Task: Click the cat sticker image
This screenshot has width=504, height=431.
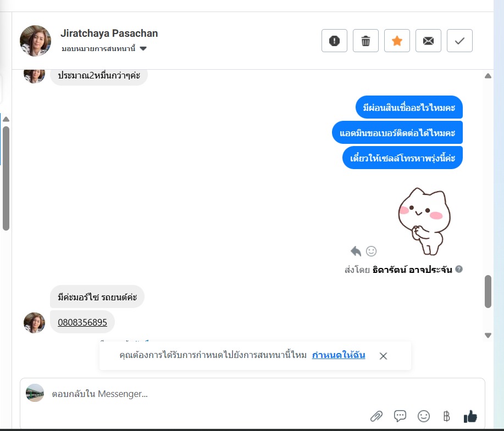Action: click(424, 222)
